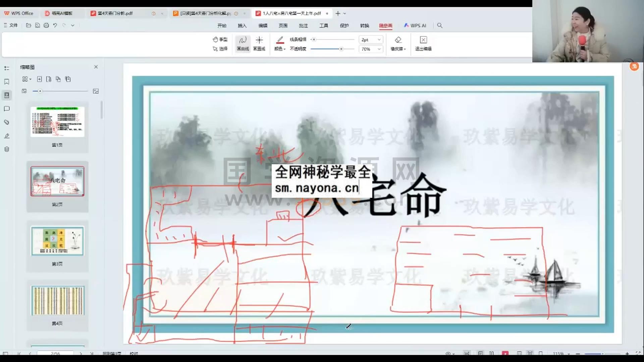
Task: Select the arrow select (选择) tool
Action: click(220, 49)
